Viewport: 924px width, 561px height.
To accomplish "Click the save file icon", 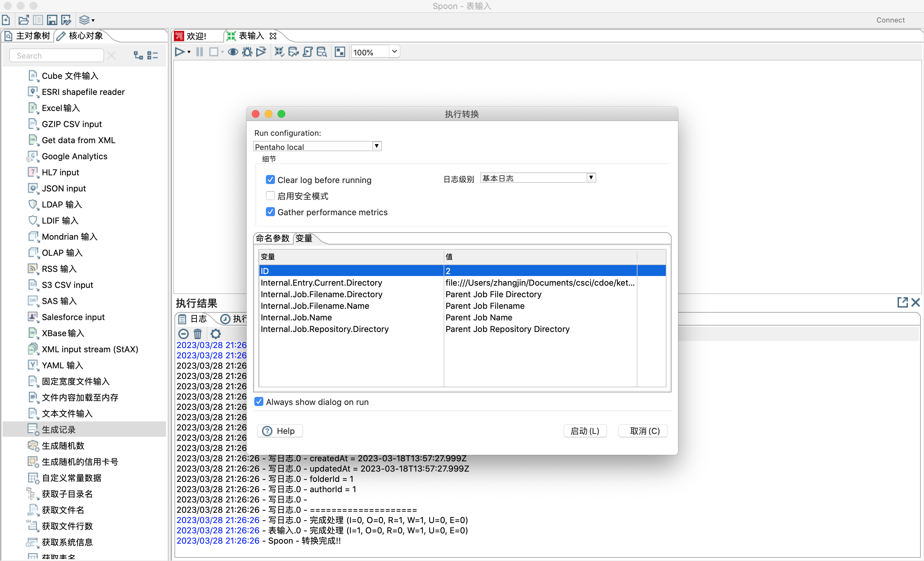I will point(52,20).
